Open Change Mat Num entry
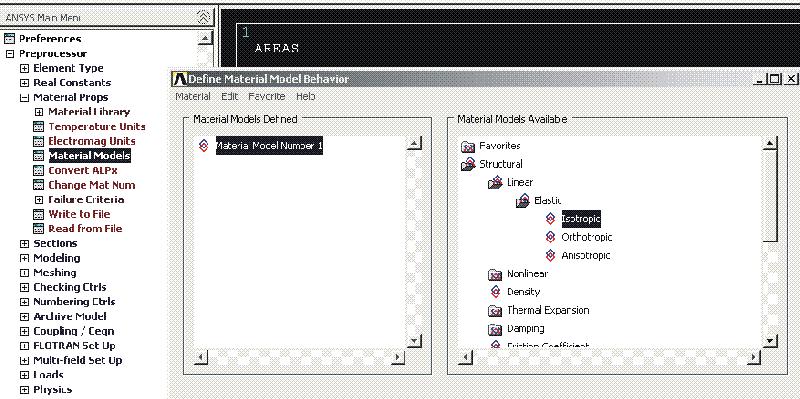 click(92, 185)
